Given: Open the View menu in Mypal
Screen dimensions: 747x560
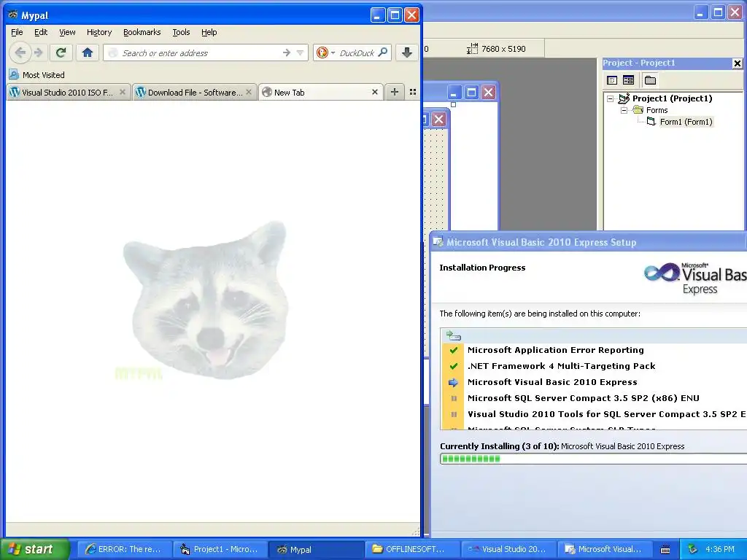Looking at the screenshot, I should [67, 32].
